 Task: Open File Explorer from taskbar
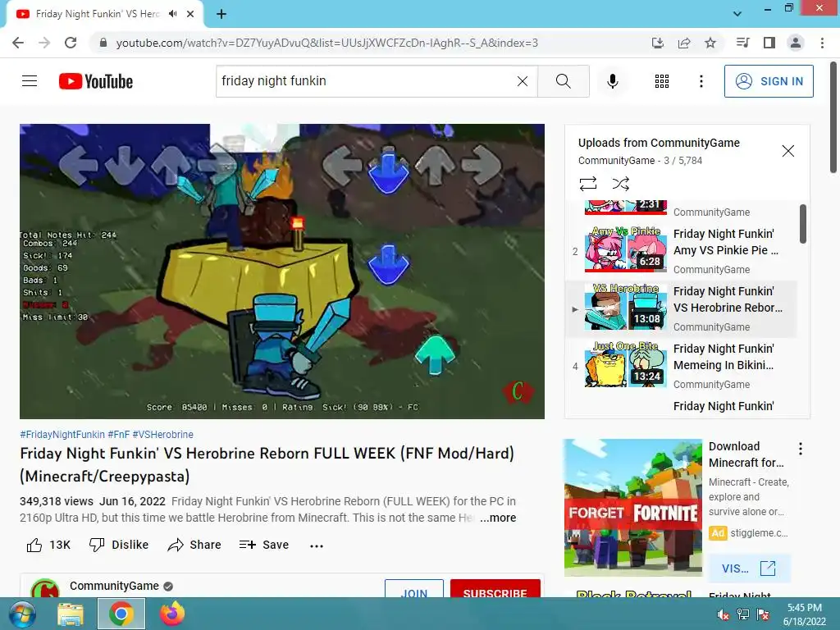(x=71, y=614)
